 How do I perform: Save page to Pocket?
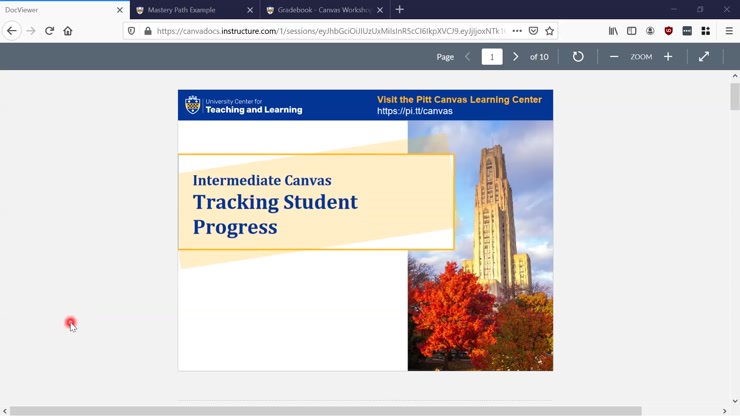point(533,31)
